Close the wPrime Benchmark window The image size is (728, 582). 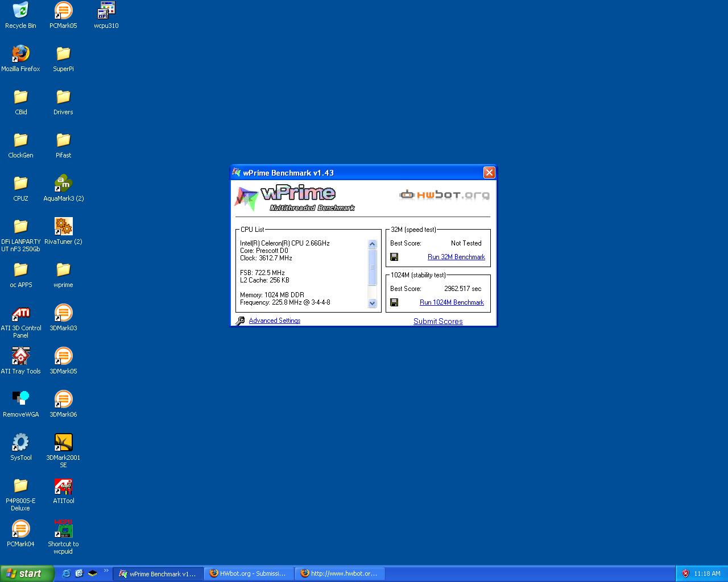tap(489, 173)
